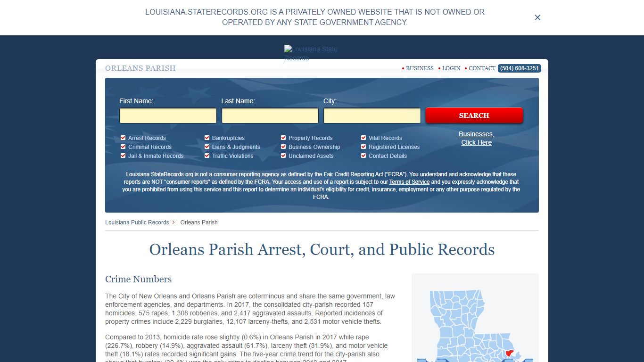Screen dimensions: 644x362
Task: Click the red SEARCH button
Action: [x=474, y=115]
